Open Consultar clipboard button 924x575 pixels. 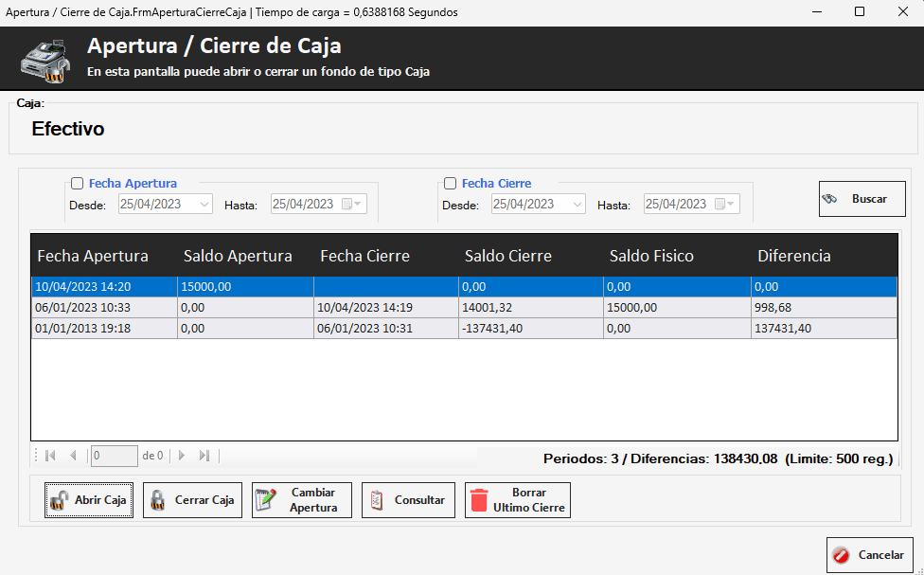(x=408, y=500)
